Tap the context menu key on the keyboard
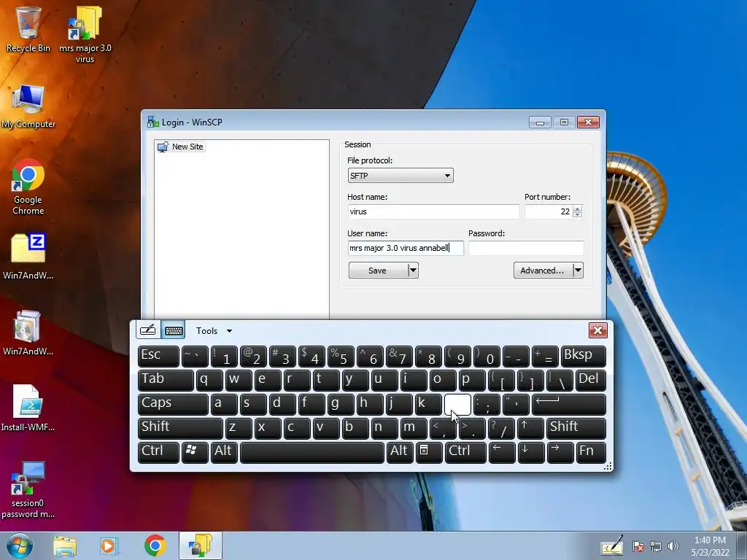 (x=429, y=452)
